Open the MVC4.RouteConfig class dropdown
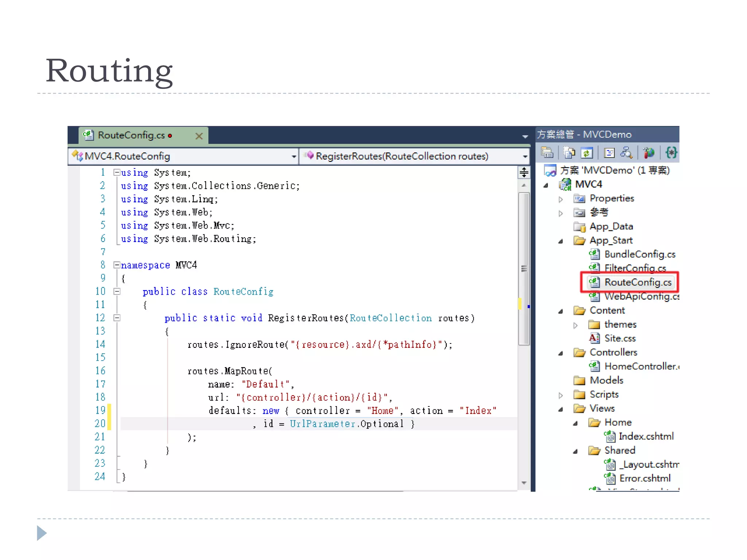 click(294, 156)
